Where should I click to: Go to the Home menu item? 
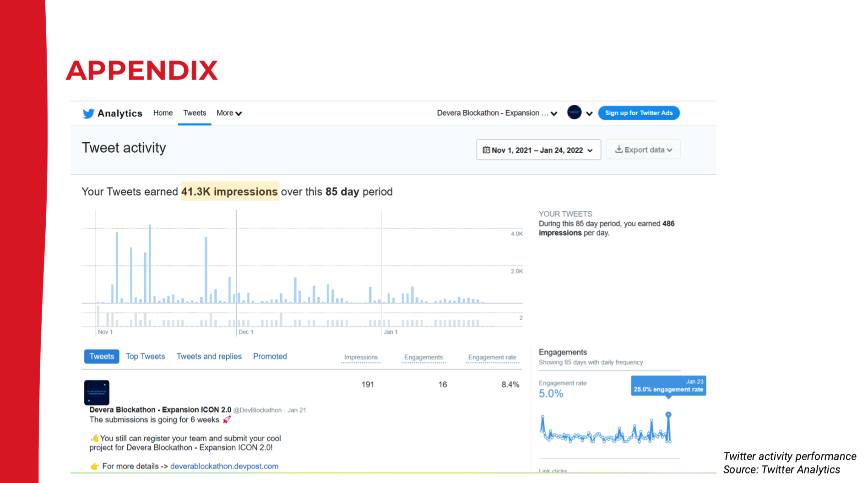click(163, 113)
